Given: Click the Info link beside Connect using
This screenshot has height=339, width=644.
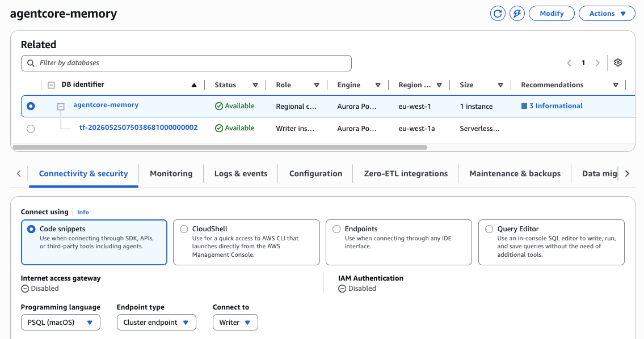Looking at the screenshot, I should (x=83, y=212).
